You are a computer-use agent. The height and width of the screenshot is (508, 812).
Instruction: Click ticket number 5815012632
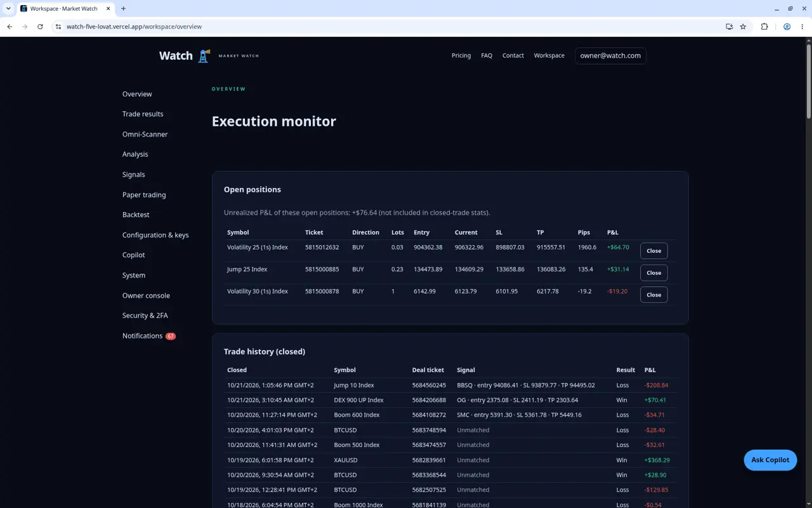click(322, 248)
